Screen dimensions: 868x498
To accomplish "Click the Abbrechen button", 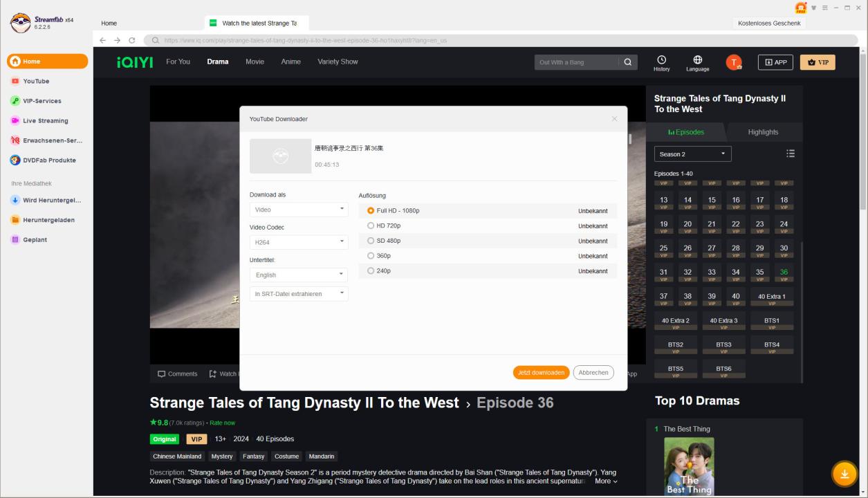I will (x=593, y=372).
